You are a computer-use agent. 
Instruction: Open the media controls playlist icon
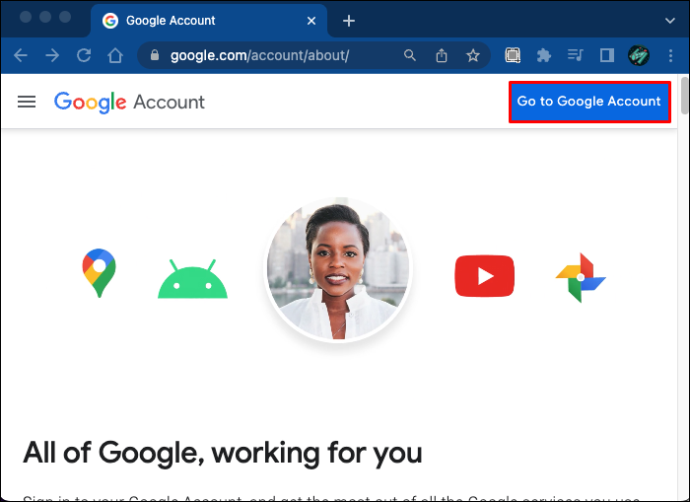(575, 55)
